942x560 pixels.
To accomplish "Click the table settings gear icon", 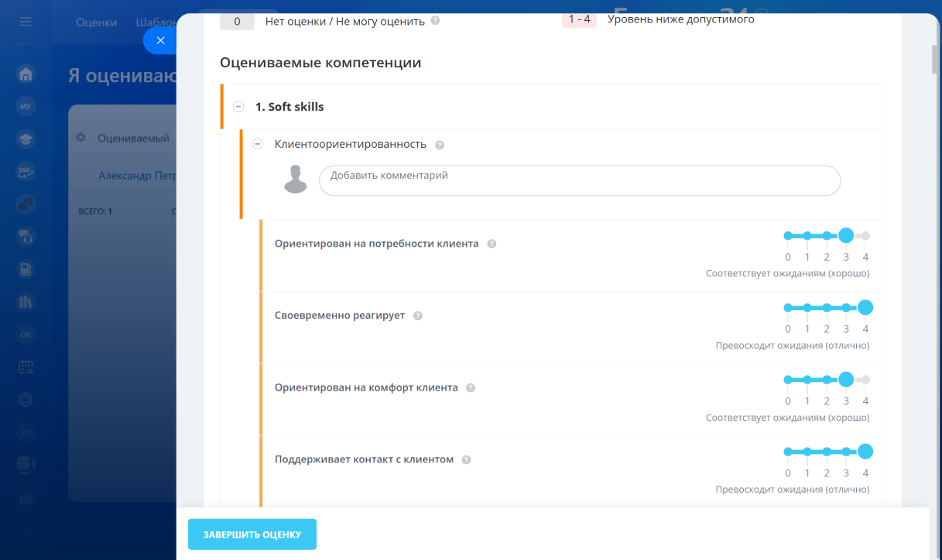I will coord(80,138).
